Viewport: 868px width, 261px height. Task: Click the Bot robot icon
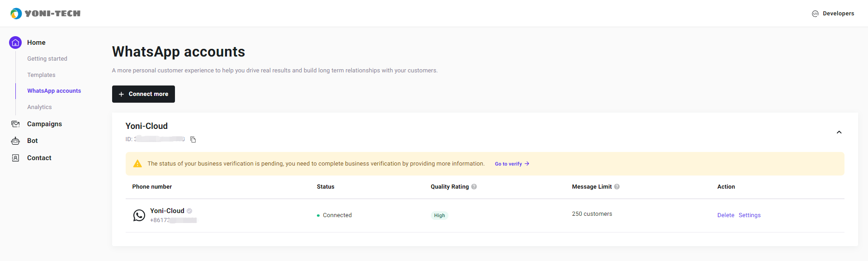pyautogui.click(x=15, y=141)
